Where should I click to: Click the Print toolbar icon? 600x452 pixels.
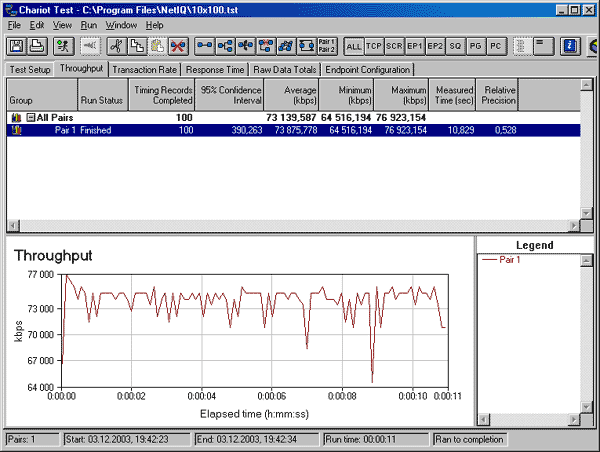[37, 46]
